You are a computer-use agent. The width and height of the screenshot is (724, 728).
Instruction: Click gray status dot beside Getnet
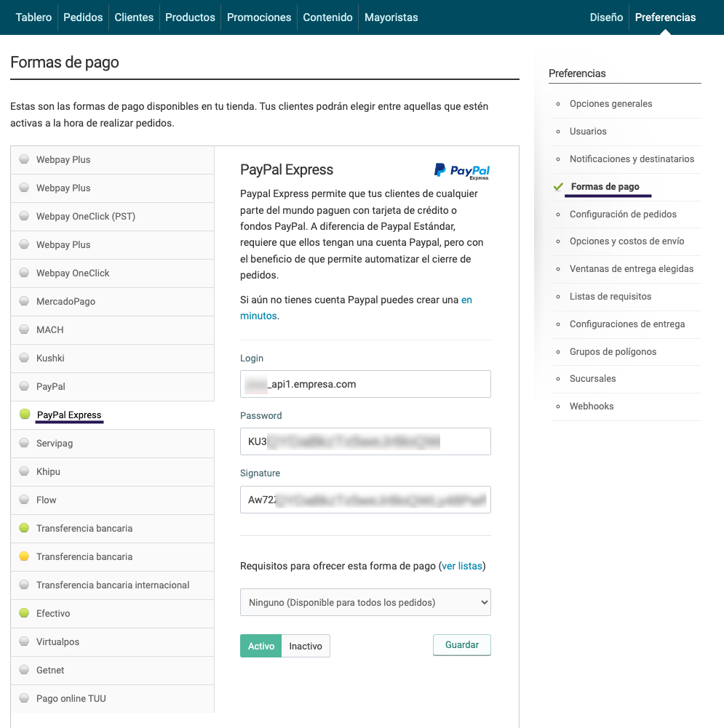pos(24,669)
